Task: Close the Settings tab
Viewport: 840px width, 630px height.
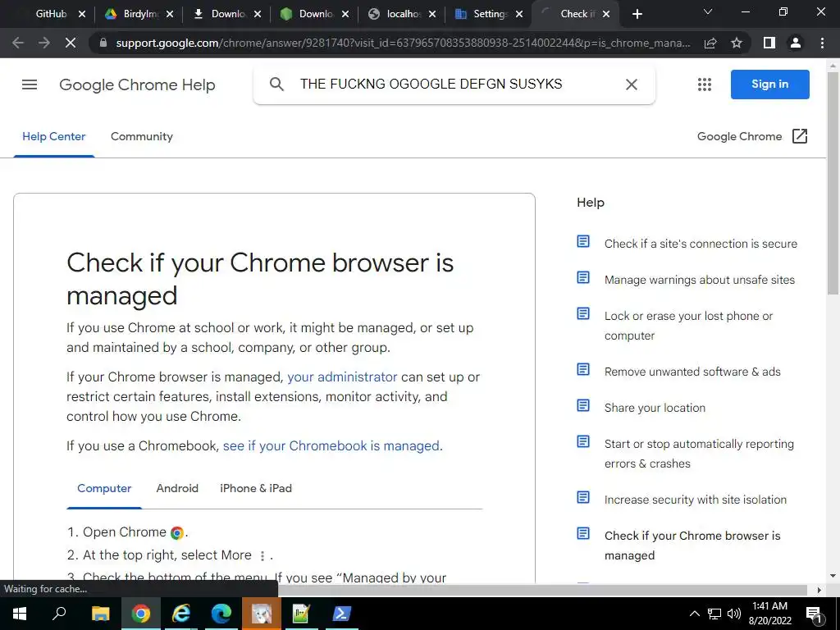Action: (x=519, y=14)
